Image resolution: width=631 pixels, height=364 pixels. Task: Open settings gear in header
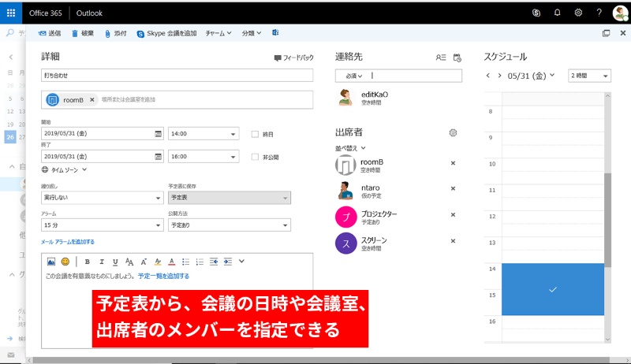point(578,13)
